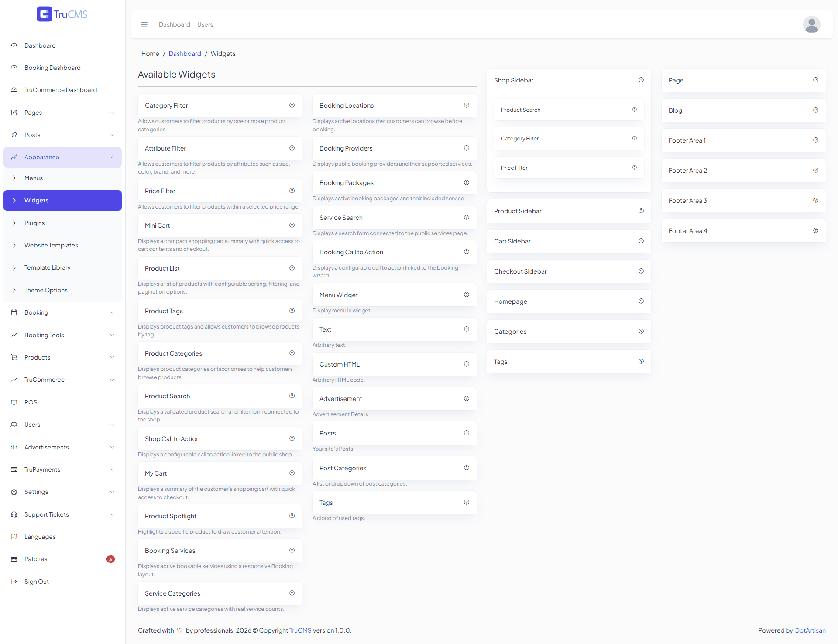This screenshot has width=838, height=644.
Task: Click the Dashboard breadcrumb link
Action: 185,54
